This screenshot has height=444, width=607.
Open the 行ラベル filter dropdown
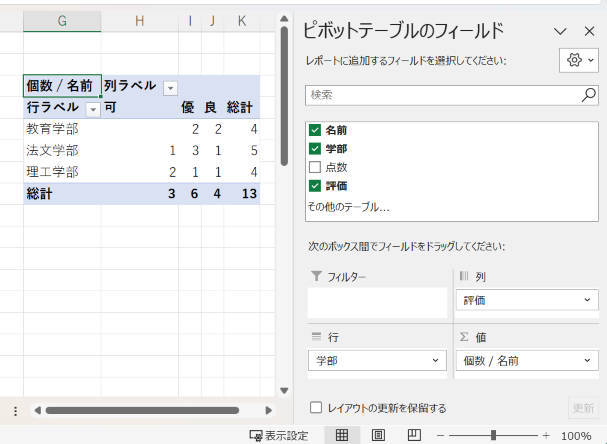point(93,110)
